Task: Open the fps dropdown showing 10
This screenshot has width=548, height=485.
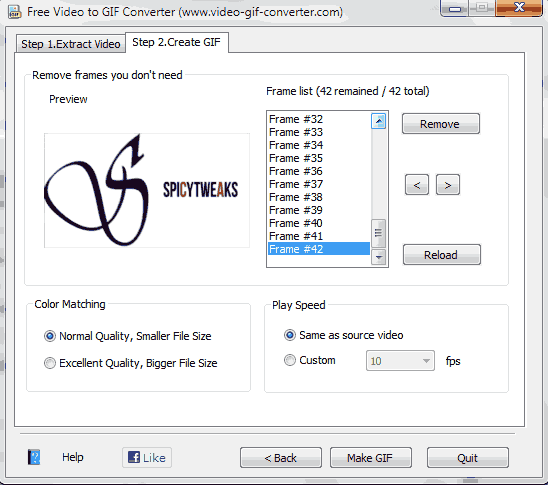Action: pyautogui.click(x=400, y=361)
